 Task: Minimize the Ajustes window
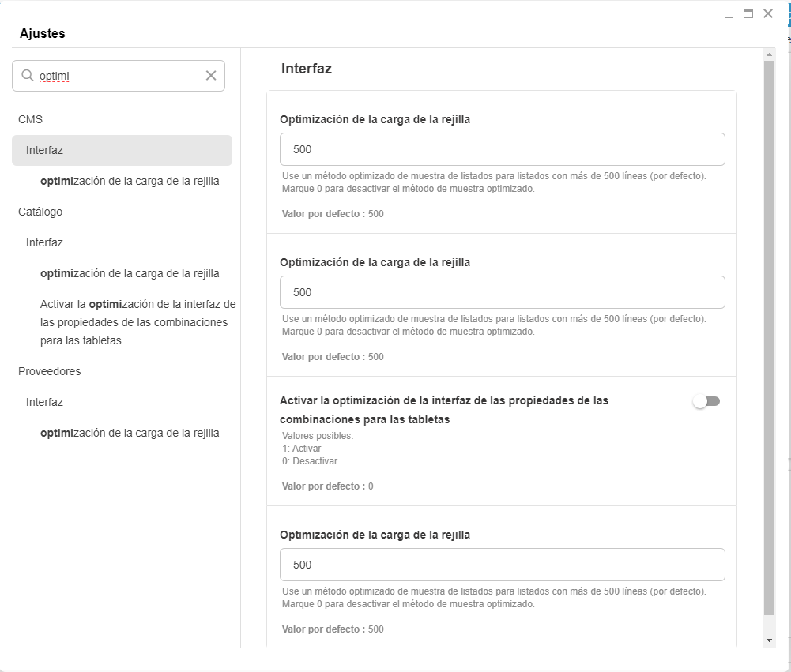pyautogui.click(x=728, y=15)
